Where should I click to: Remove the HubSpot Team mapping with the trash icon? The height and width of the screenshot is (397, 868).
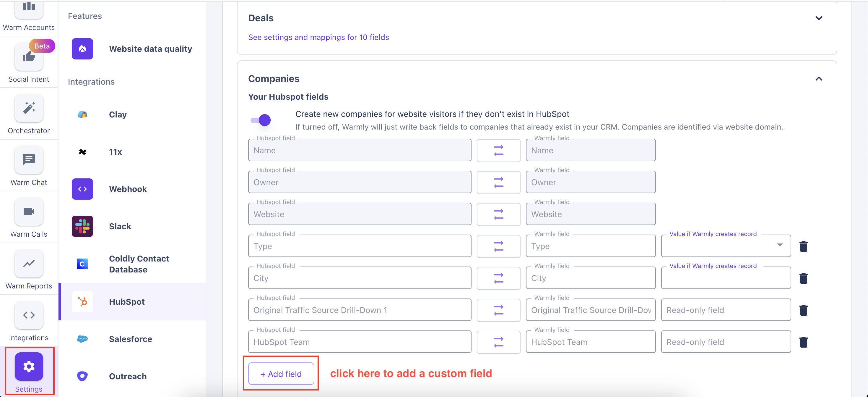tap(803, 342)
